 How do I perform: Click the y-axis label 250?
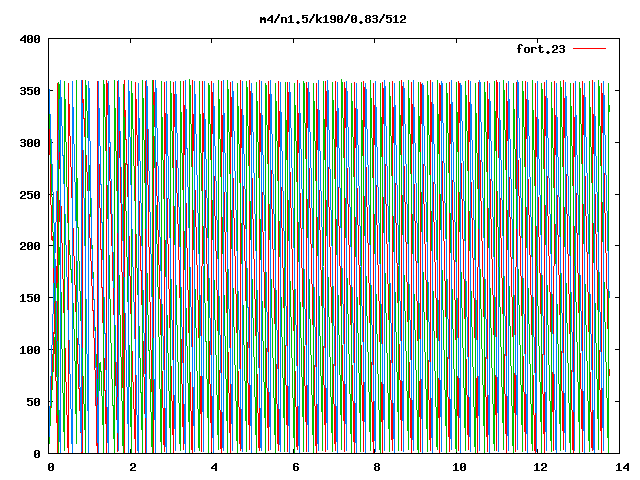click(x=30, y=195)
